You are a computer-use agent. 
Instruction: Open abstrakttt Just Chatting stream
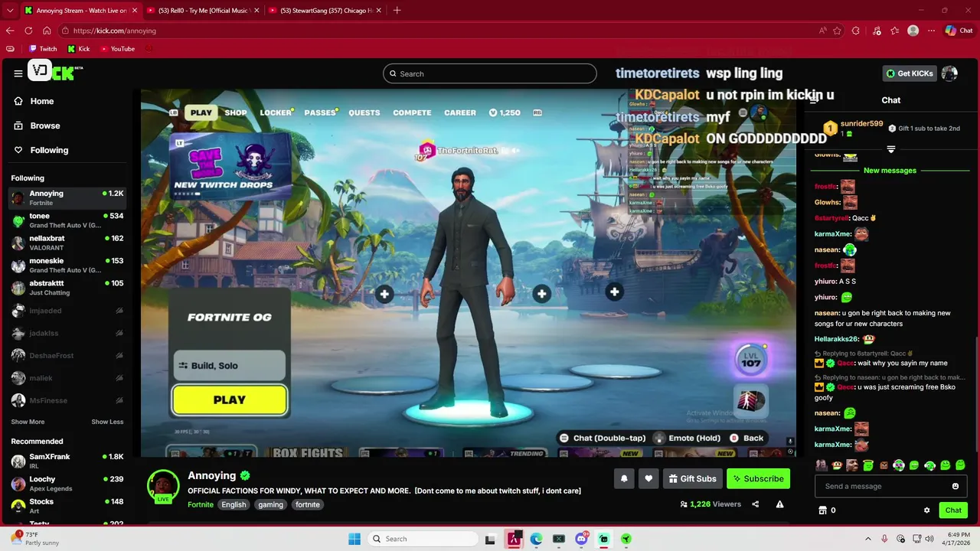(67, 288)
